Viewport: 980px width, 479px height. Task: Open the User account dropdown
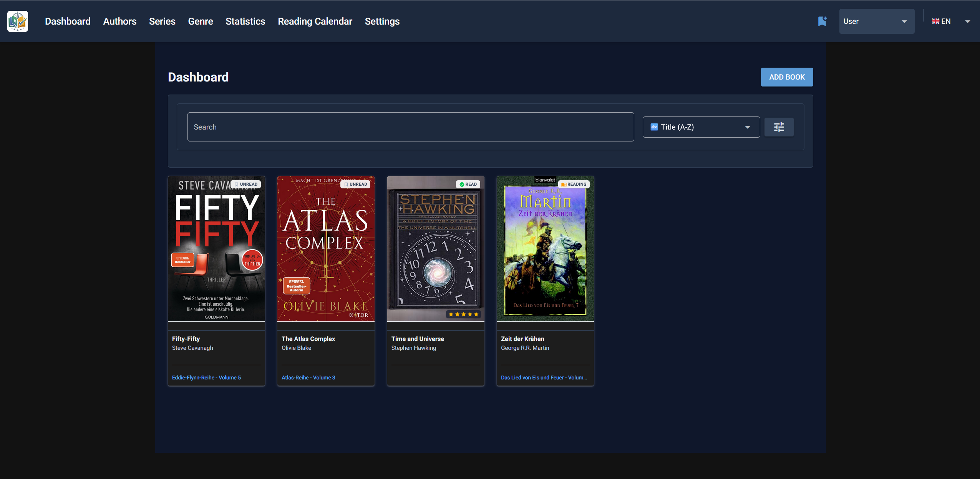coord(876,21)
